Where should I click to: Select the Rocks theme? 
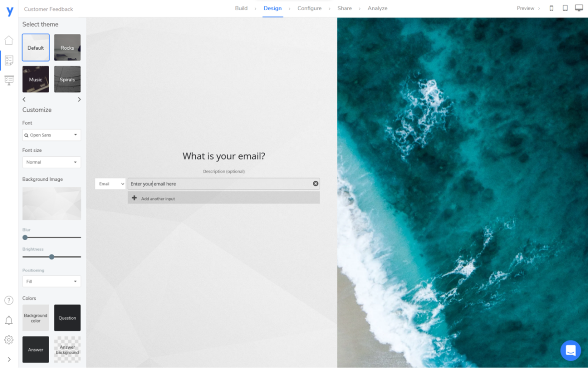(67, 47)
